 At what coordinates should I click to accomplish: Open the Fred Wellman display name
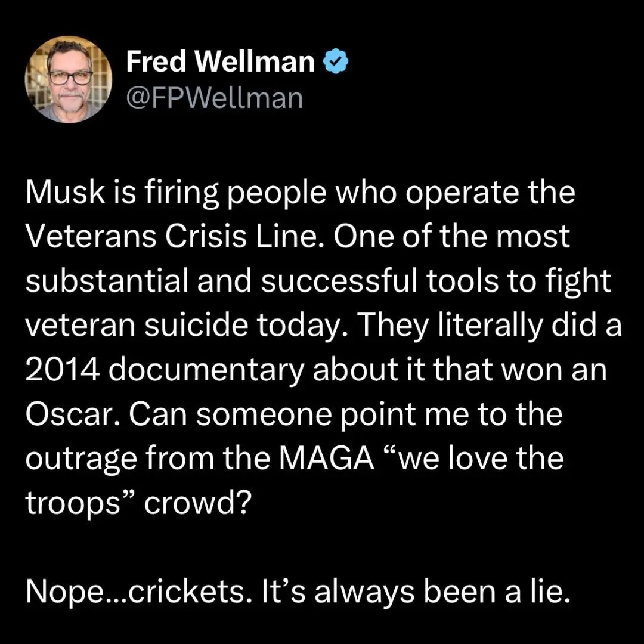pyautogui.click(x=220, y=61)
